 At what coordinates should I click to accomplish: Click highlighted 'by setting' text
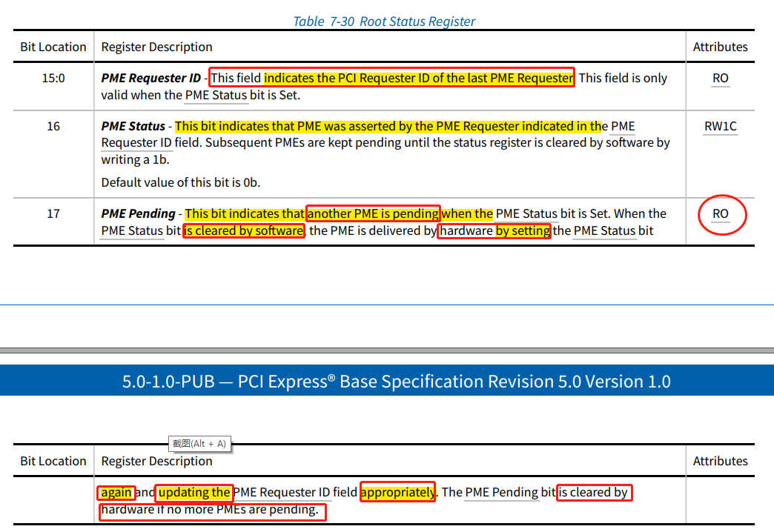pos(523,230)
